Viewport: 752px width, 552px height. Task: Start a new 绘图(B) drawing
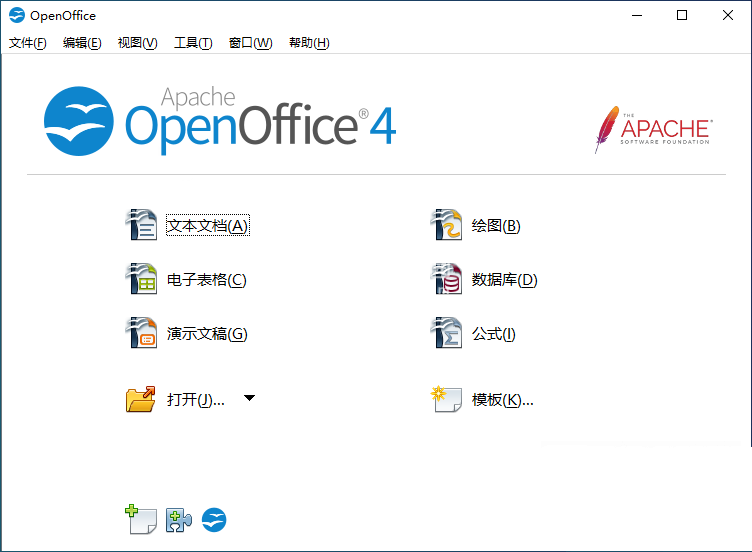[496, 226]
